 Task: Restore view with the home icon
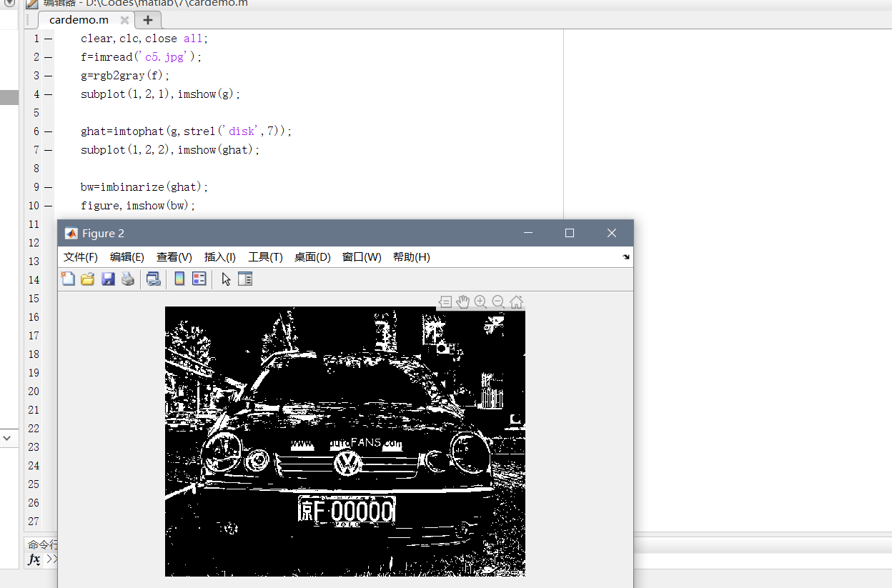[x=516, y=302]
